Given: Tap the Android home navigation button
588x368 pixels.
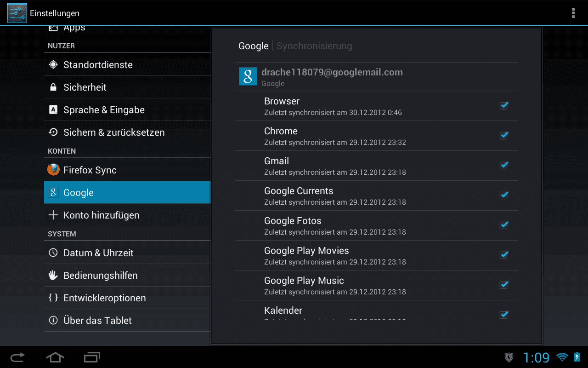Looking at the screenshot, I should 55,357.
